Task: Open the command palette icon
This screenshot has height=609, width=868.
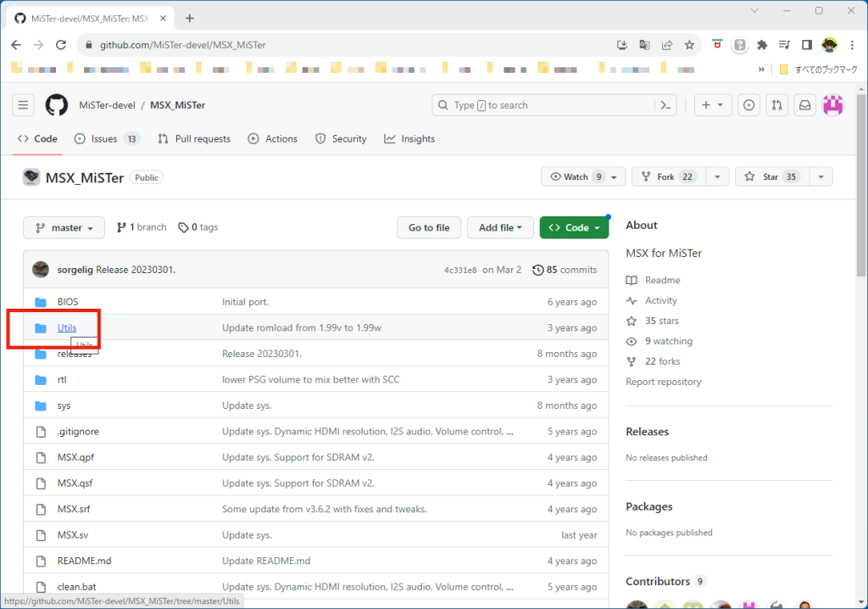Action: (x=666, y=105)
